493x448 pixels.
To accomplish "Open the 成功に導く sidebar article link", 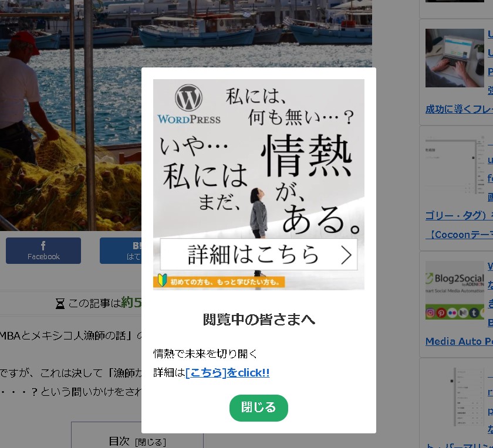I will point(459,108).
